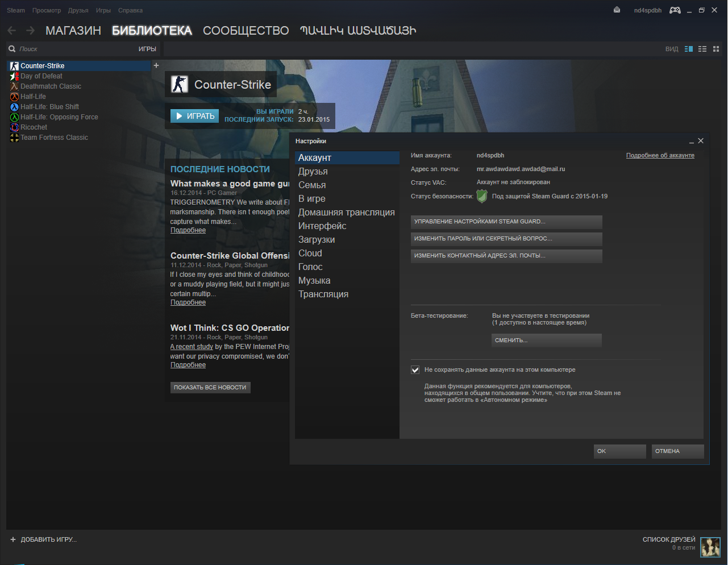
Task: Go to the СООБЩЕСТВО tab
Action: [x=246, y=31]
